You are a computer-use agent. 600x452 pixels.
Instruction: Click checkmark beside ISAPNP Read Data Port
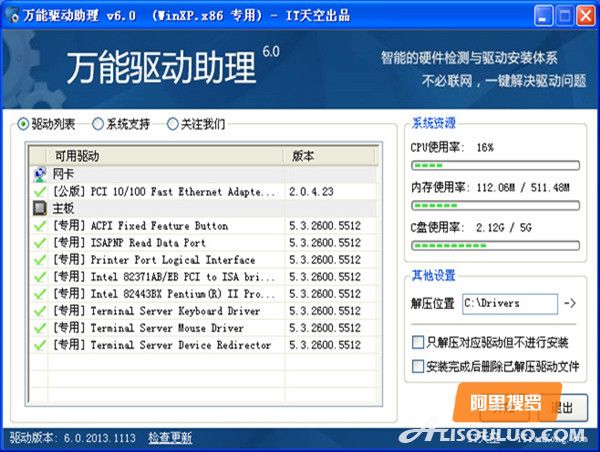tap(40, 243)
